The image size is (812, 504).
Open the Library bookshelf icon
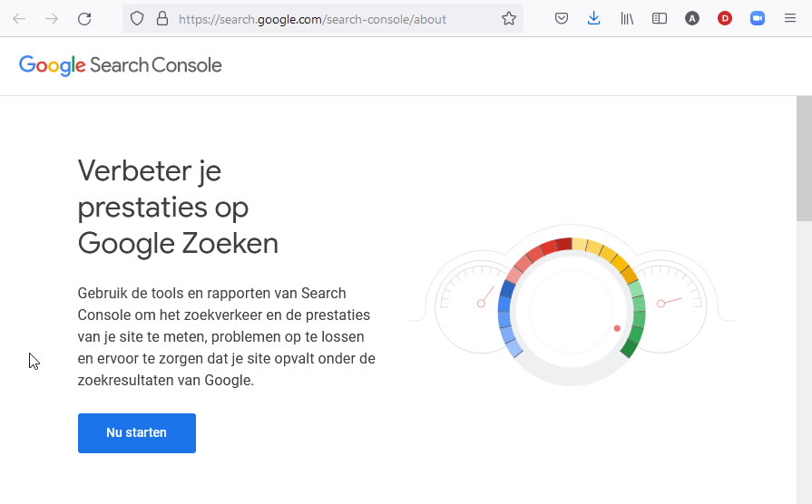click(x=627, y=19)
